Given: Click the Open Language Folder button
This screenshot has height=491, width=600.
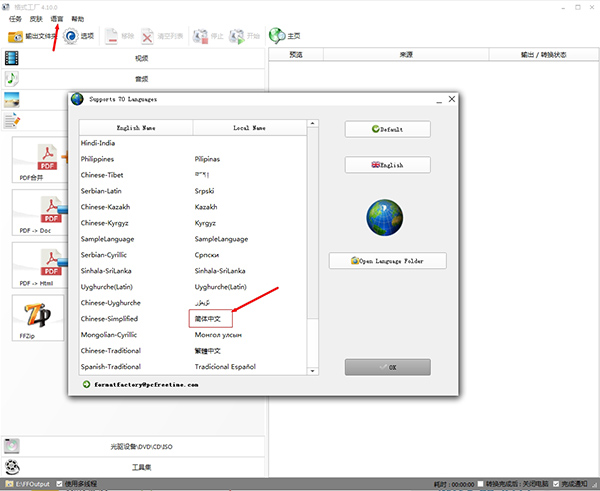Looking at the screenshot, I should click(387, 261).
